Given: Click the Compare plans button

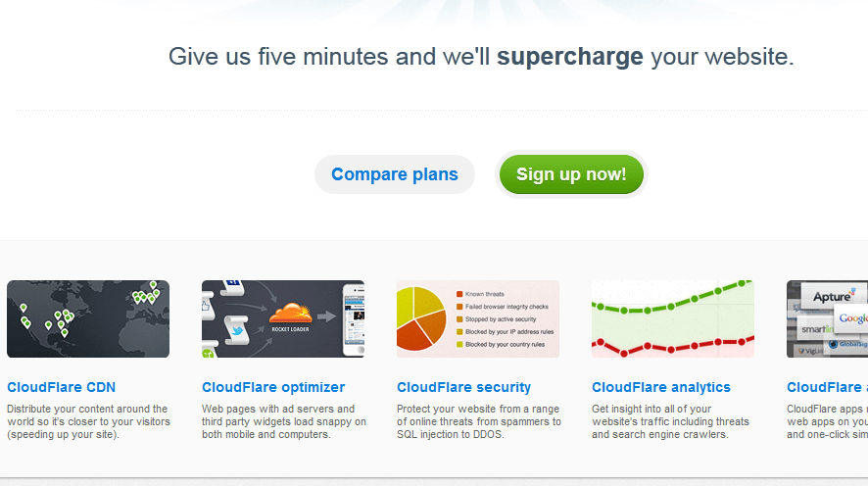Looking at the screenshot, I should [394, 174].
